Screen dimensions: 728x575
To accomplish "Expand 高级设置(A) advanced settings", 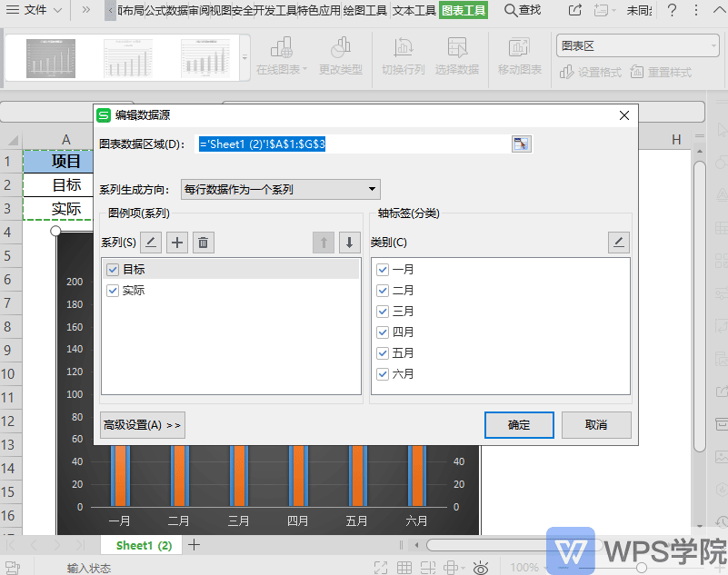I will pyautogui.click(x=143, y=425).
